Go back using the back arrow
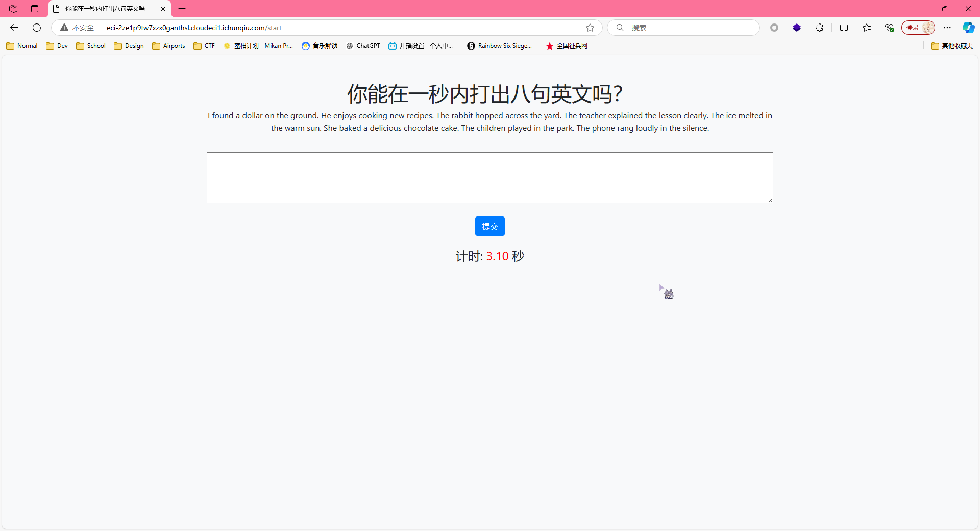Image resolution: width=980 pixels, height=531 pixels. [14, 28]
